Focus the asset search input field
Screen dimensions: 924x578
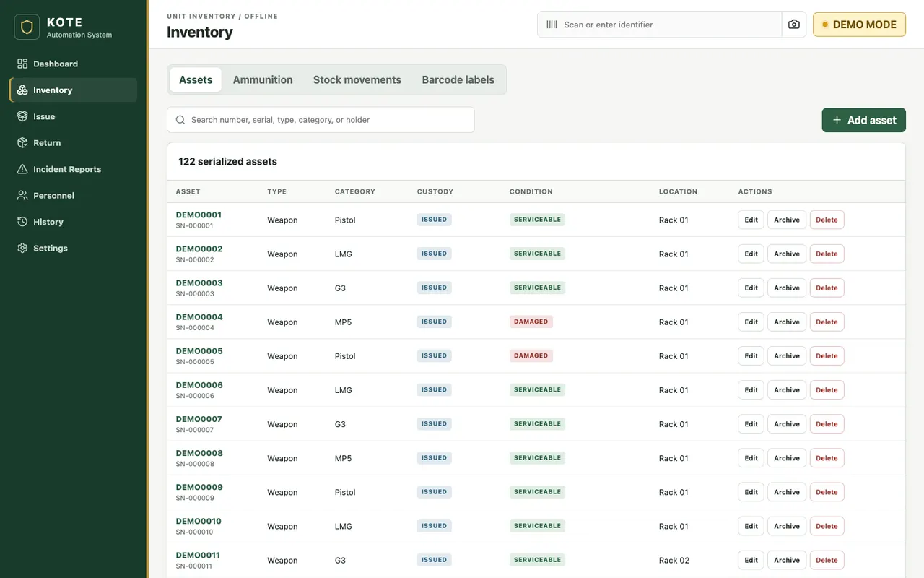(x=321, y=120)
